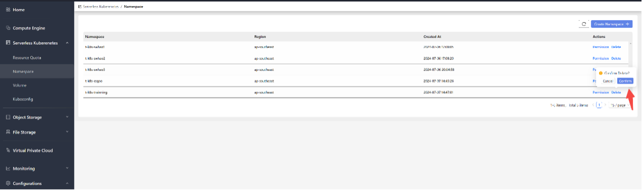Viewport: 644px width, 191px height.
Task: Confirm the delete in the popover
Action: pyautogui.click(x=625, y=81)
